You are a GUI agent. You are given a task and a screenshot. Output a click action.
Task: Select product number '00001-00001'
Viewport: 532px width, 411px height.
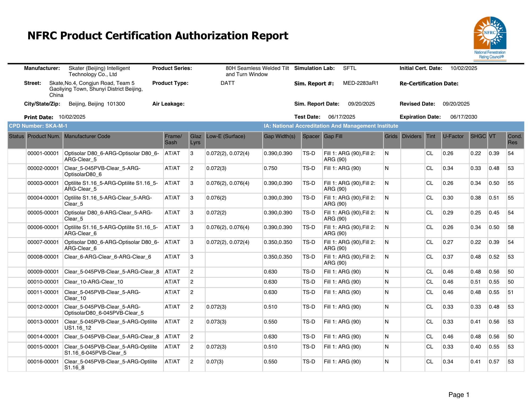click(x=43, y=153)
